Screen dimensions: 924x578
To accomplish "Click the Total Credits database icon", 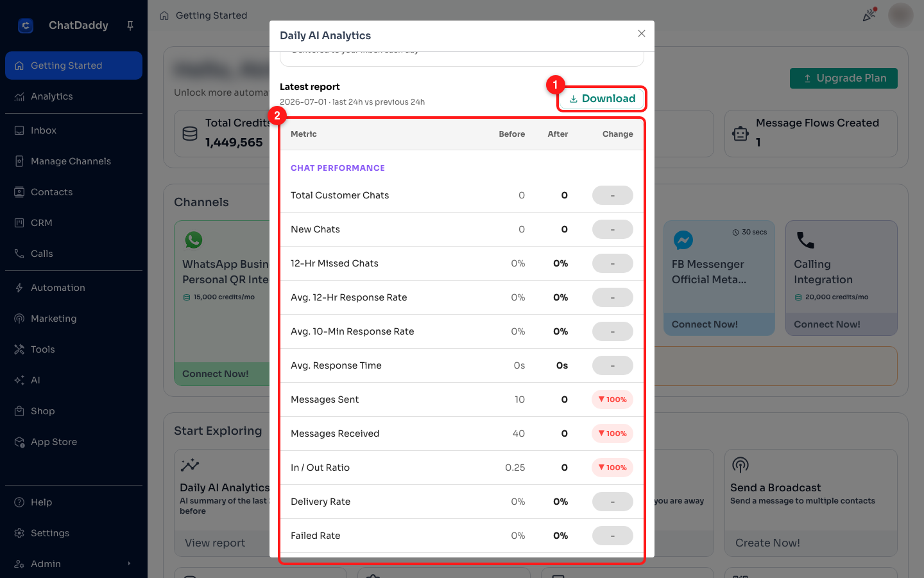I will pyautogui.click(x=190, y=134).
